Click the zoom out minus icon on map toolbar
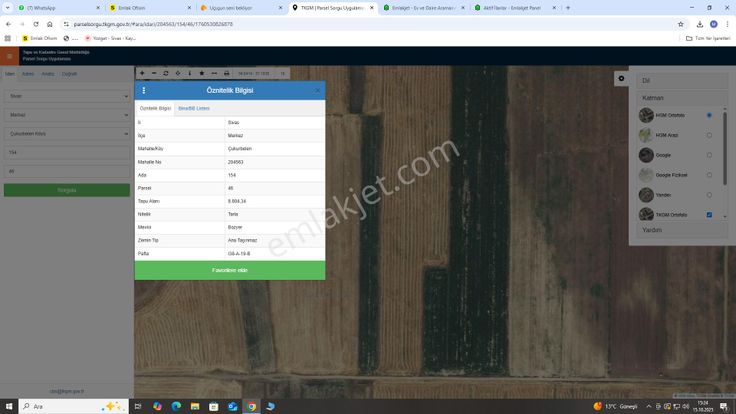The width and height of the screenshot is (736, 414). coord(153,73)
